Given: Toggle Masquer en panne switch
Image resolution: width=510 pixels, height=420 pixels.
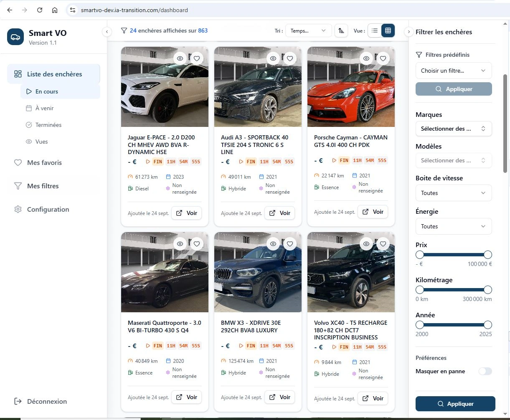Looking at the screenshot, I should tap(485, 371).
